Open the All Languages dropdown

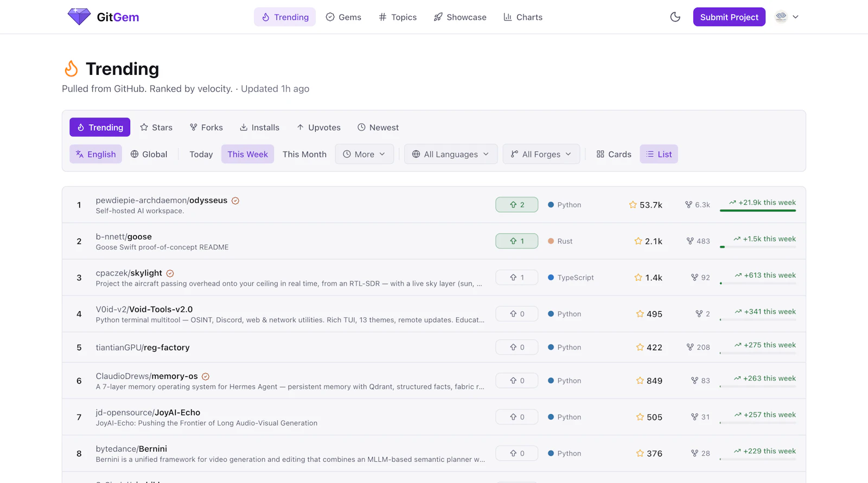click(x=450, y=154)
